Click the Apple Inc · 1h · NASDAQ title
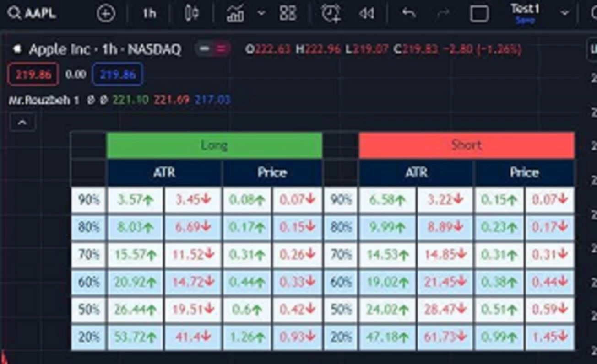 point(104,49)
